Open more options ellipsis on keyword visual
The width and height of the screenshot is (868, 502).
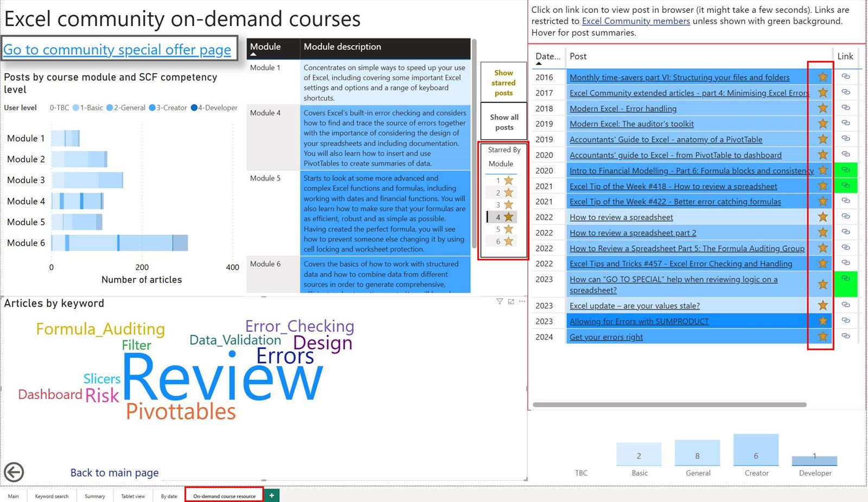click(522, 301)
